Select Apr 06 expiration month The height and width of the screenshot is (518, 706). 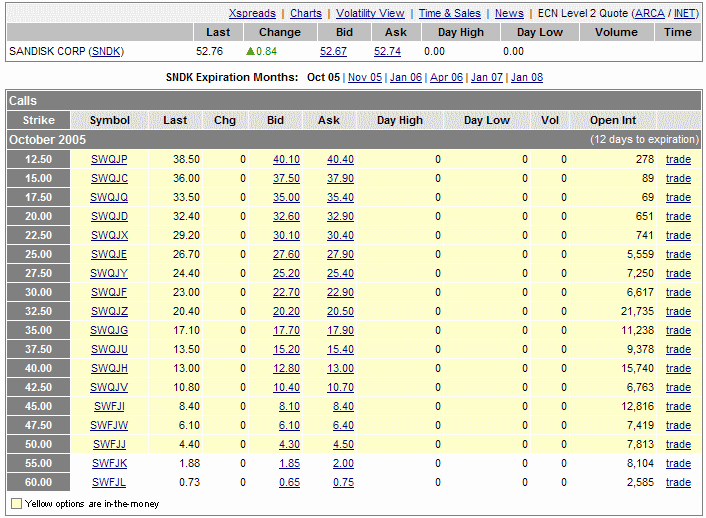click(x=446, y=77)
